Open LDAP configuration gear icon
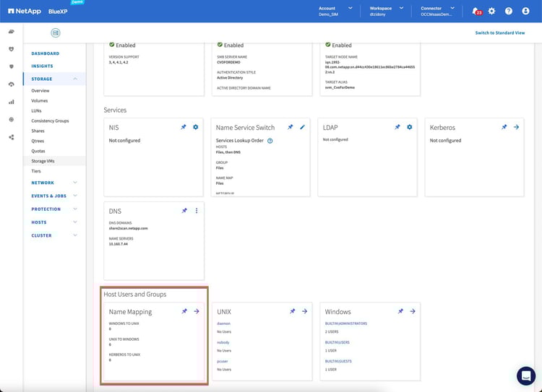The height and width of the screenshot is (392, 542). click(410, 127)
